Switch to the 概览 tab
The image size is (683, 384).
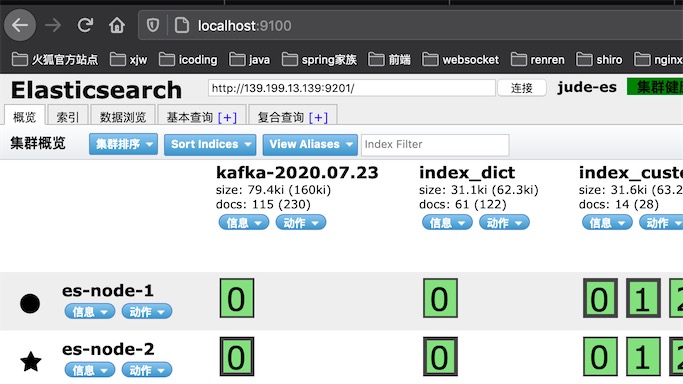click(x=24, y=116)
